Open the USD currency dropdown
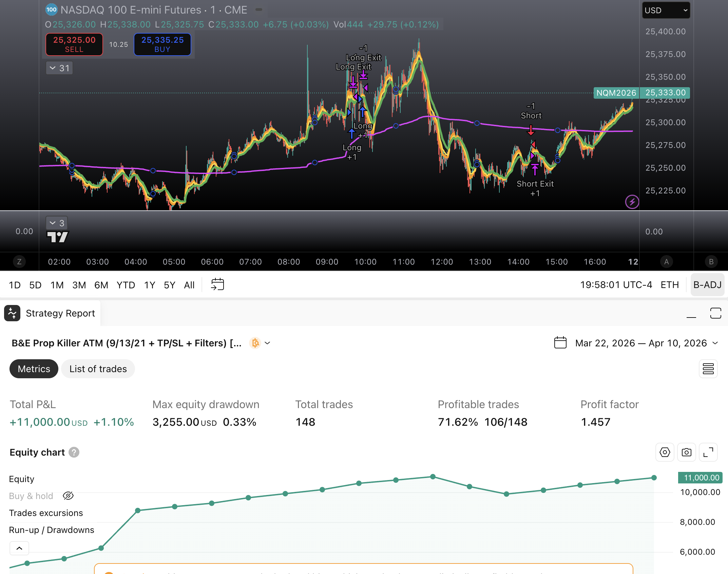Screen dimensions: 728x574 point(666,10)
